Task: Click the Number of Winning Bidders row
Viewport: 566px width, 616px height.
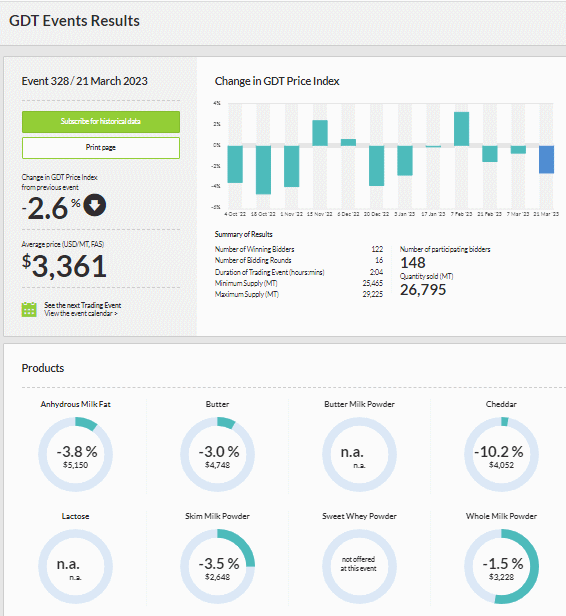Action: pos(299,249)
